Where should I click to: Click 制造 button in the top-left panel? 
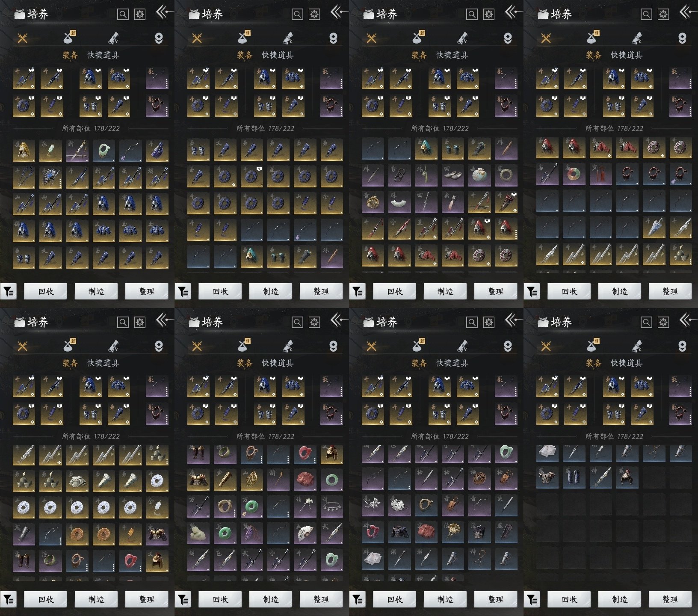click(96, 291)
